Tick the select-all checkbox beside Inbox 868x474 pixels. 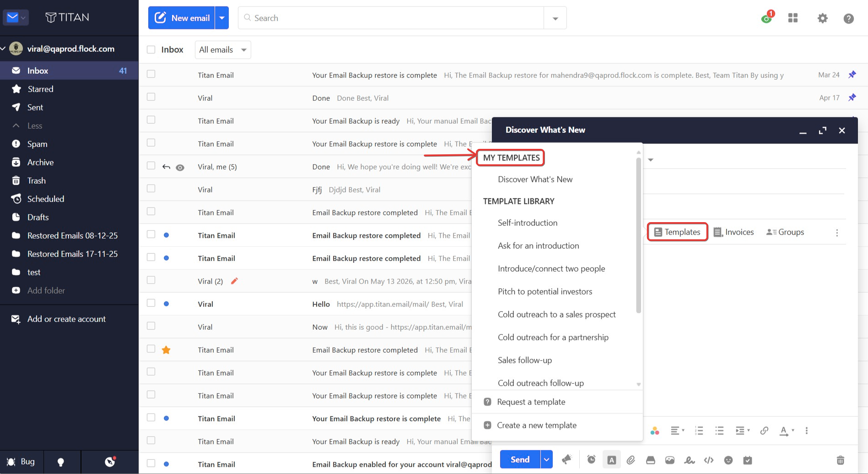click(151, 49)
